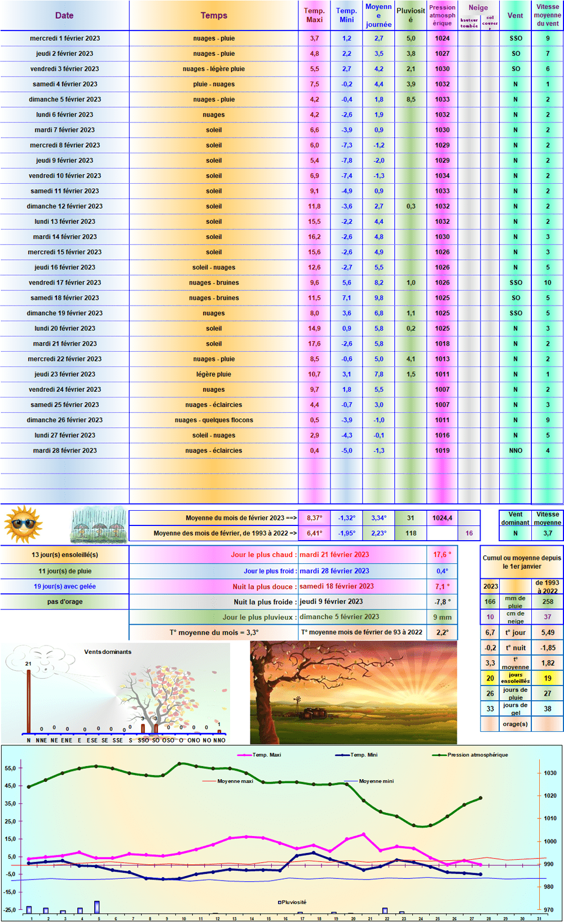Click 166 mm de pluie value for 2023
The height and width of the screenshot is (924, 564).
click(490, 602)
